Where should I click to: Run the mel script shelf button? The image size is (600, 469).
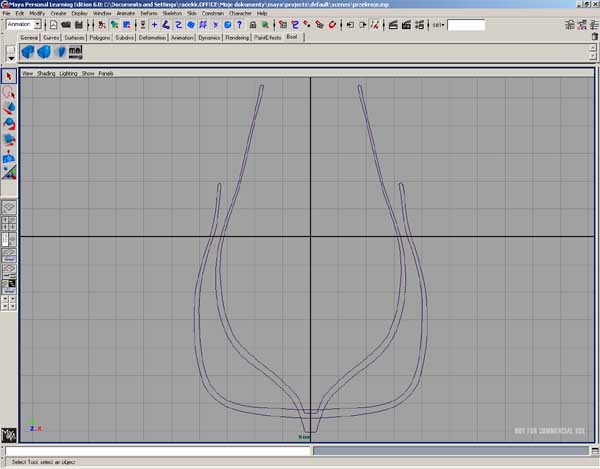pos(75,52)
